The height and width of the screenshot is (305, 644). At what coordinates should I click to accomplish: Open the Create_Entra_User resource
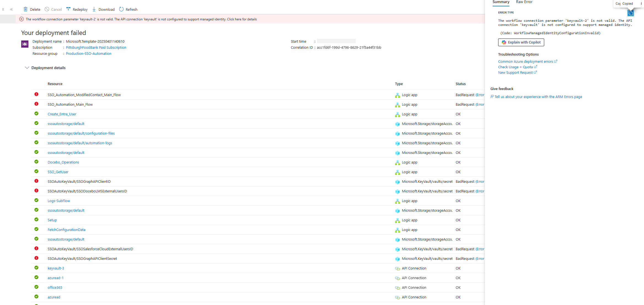coord(62,114)
